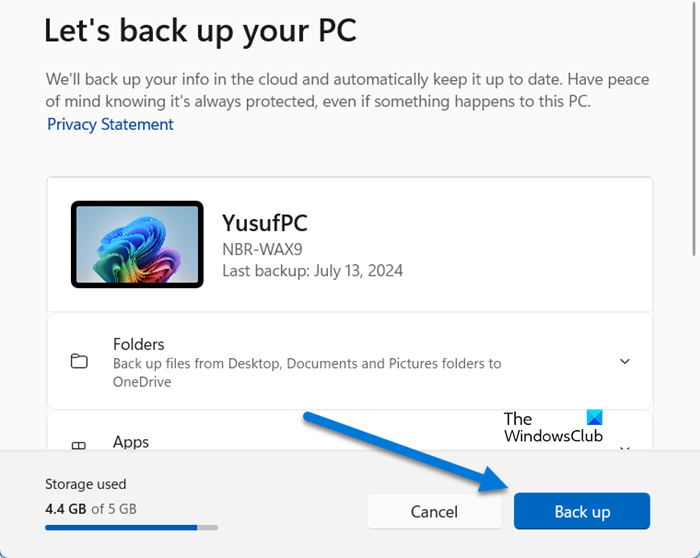The image size is (700, 558).
Task: Expand the Folders section chevron
Action: [625, 361]
